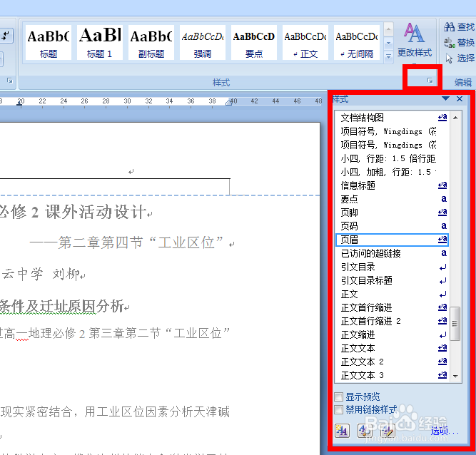
Task: Apply the 副标题 gallery style
Action: pyautogui.click(x=151, y=43)
